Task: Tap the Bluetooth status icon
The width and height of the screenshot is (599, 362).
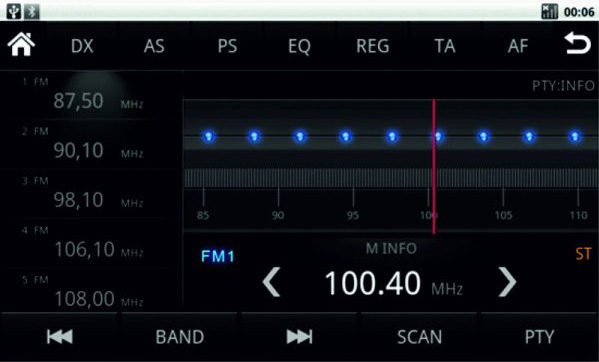Action: 32,11
